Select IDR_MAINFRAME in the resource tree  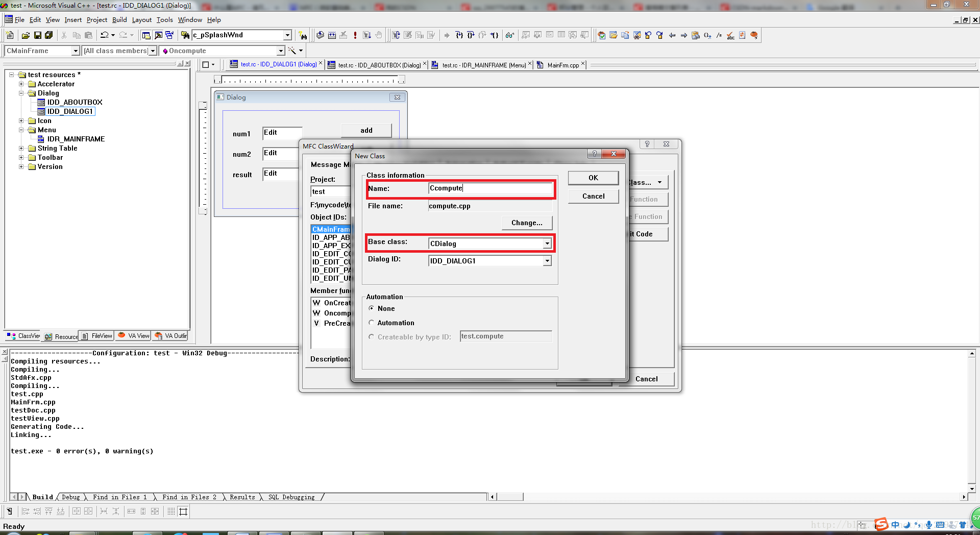point(76,139)
